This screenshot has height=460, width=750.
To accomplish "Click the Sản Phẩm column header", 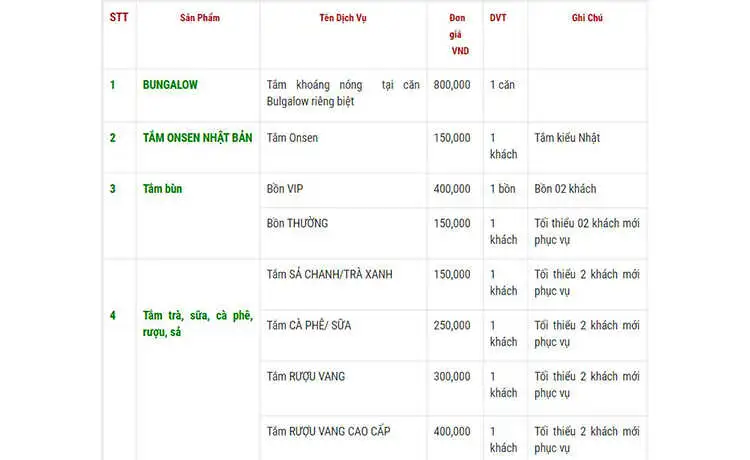I will coord(198,18).
